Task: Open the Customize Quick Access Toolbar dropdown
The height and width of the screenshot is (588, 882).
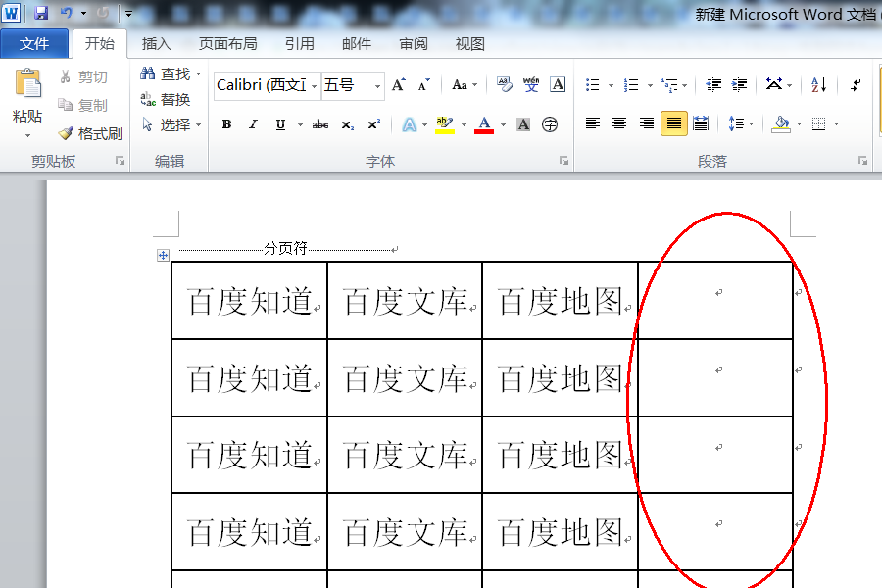Action: pyautogui.click(x=128, y=14)
